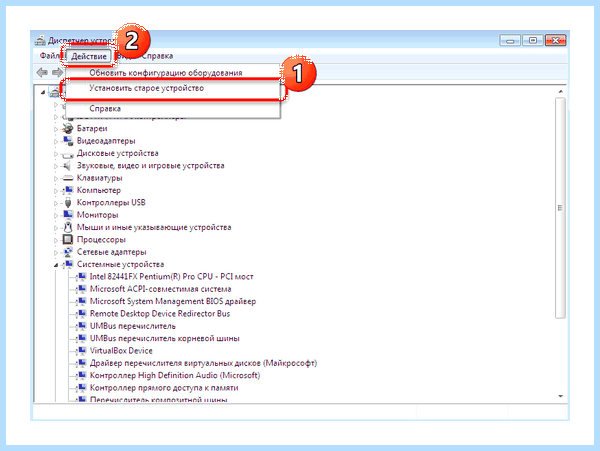Click the Мыши mouse icon
600x451 pixels.
[x=68, y=227]
